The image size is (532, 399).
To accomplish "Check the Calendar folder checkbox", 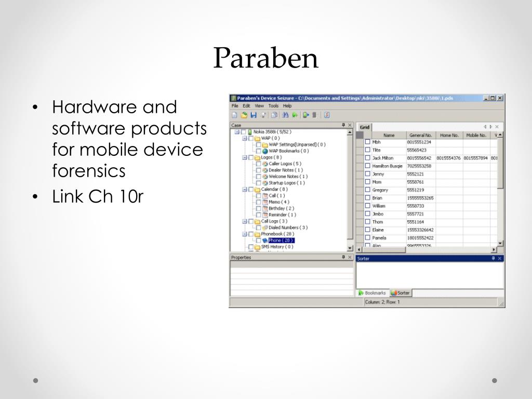I will [251, 189].
